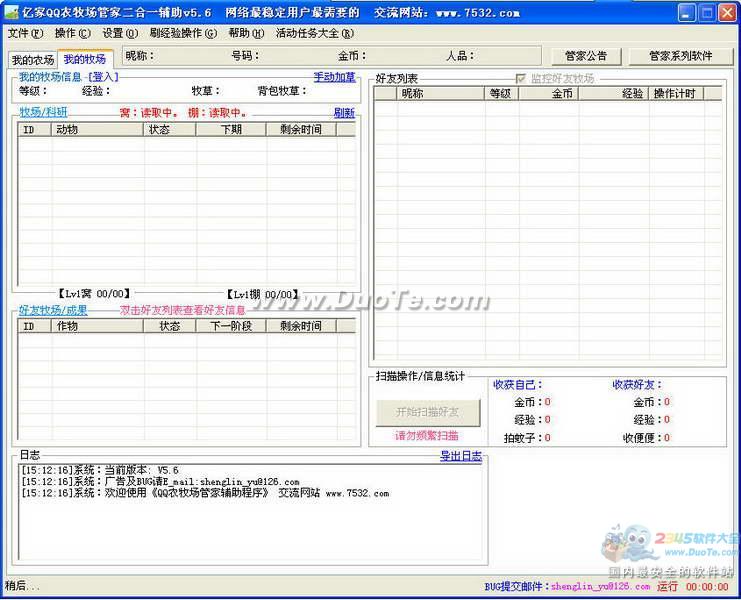
Task: Click the log line 当前版本: V5.6
Action: pos(100,470)
